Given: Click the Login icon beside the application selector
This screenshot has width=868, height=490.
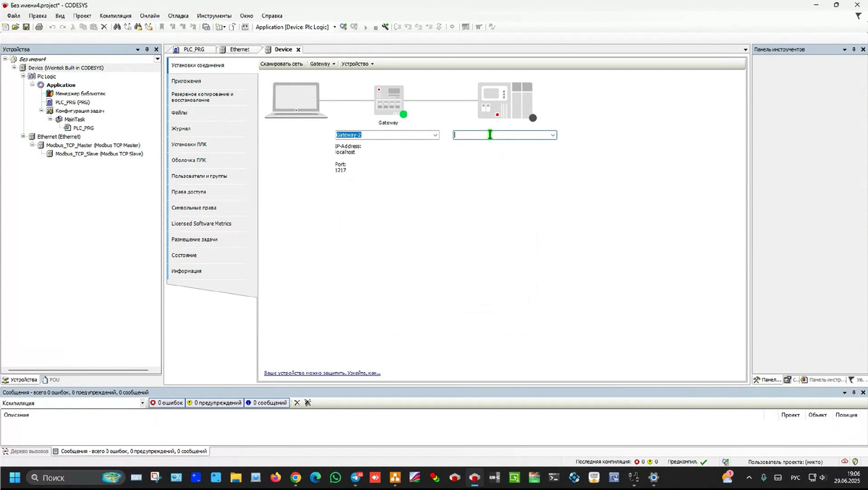Looking at the screenshot, I should click(344, 27).
